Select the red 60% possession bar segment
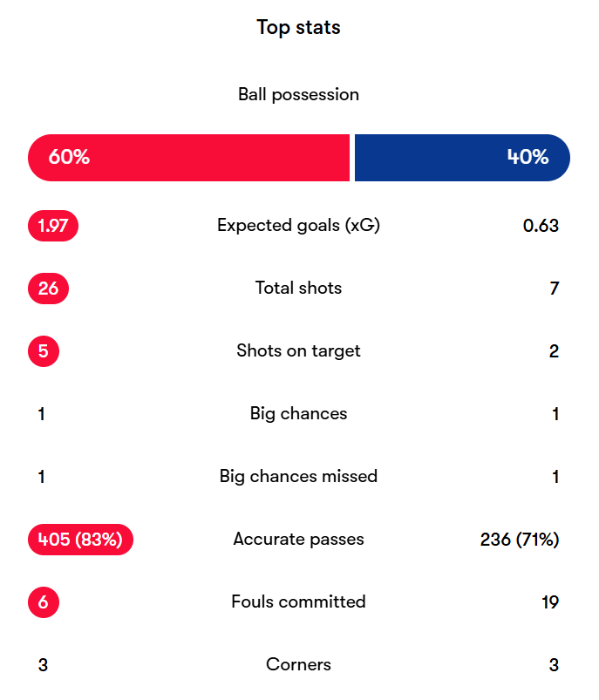The image size is (599, 700). [188, 158]
